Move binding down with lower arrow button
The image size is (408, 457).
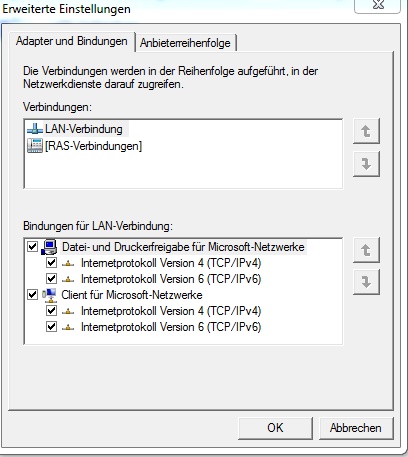click(366, 282)
